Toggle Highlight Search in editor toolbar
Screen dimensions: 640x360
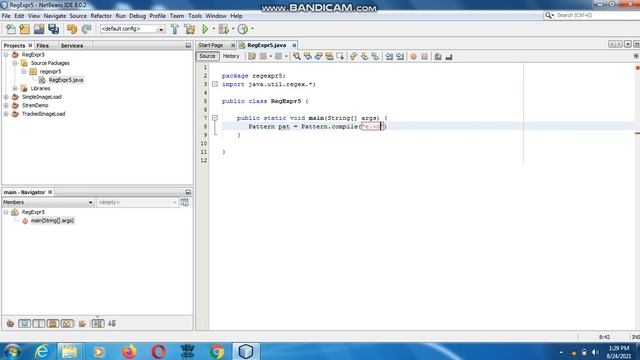[x=329, y=56]
